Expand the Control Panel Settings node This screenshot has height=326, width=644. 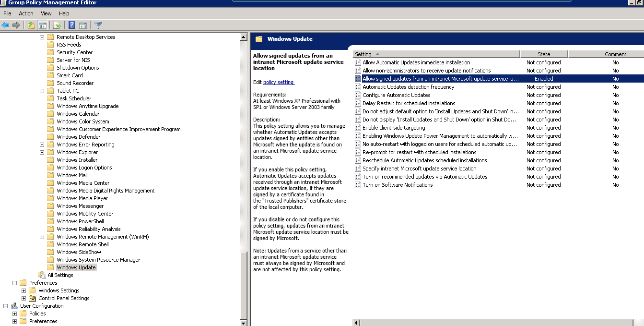23,298
